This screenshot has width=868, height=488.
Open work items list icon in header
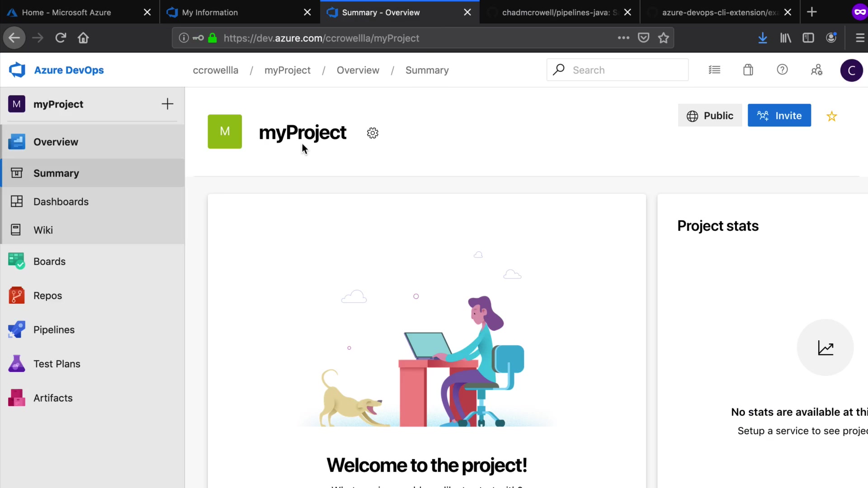tap(714, 70)
